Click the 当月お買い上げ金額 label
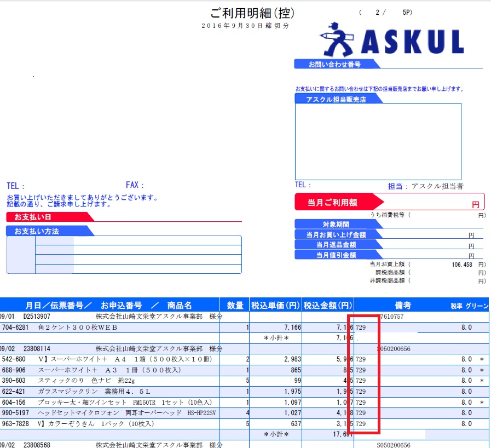 tap(336, 234)
